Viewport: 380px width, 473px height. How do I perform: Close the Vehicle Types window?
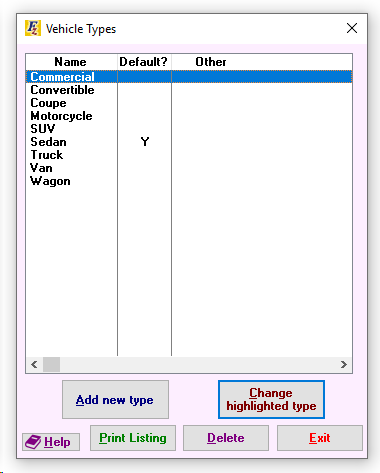[x=352, y=28]
